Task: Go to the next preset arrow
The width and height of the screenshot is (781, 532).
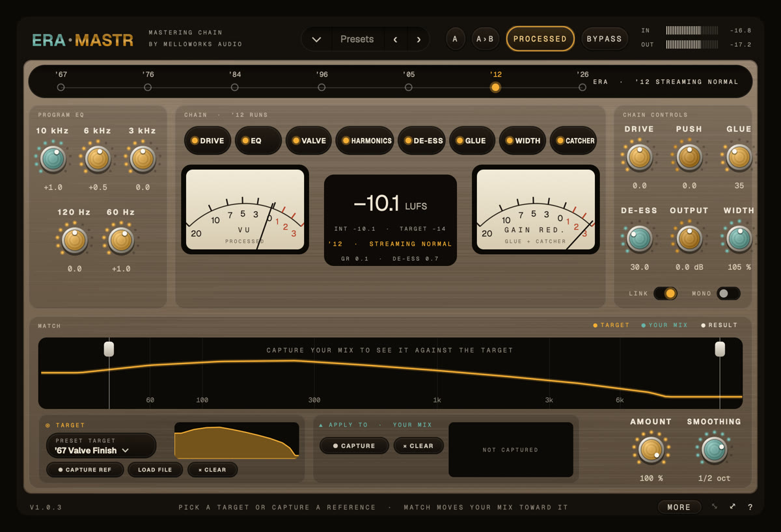Action: pyautogui.click(x=418, y=39)
